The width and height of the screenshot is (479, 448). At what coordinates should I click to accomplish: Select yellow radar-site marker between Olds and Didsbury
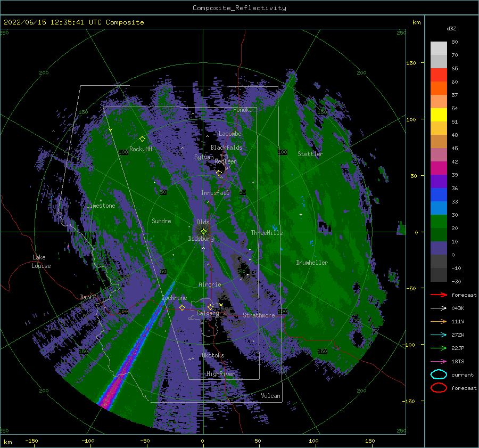(203, 232)
